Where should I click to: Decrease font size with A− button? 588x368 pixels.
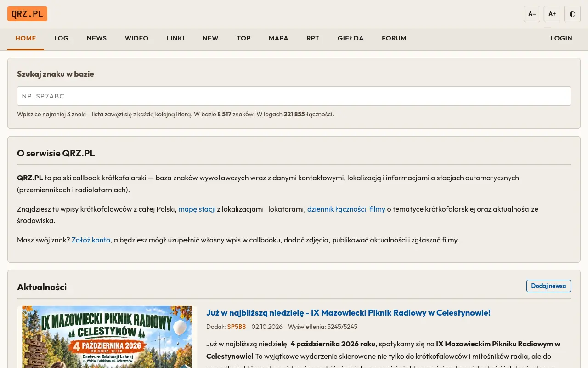[532, 14]
